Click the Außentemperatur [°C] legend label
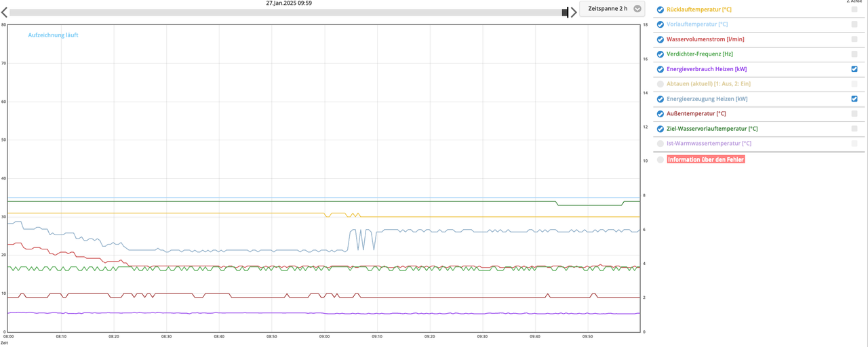Image resolution: width=868 pixels, height=347 pixels. tap(696, 114)
